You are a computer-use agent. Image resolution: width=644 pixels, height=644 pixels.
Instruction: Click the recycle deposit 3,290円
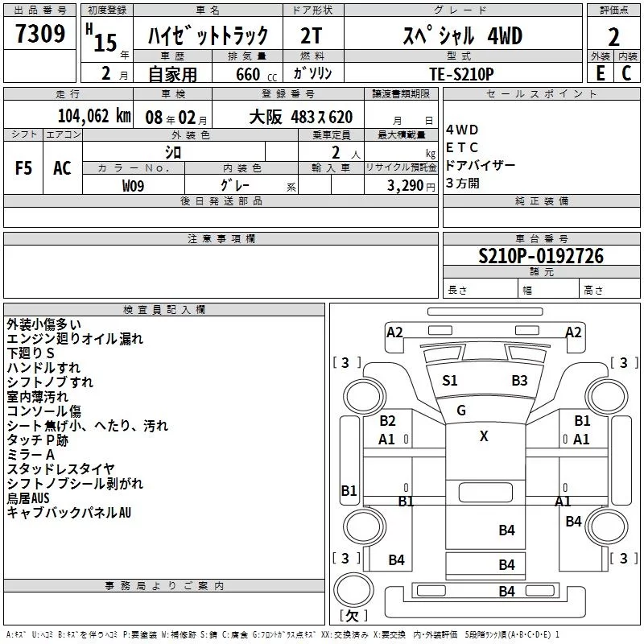click(411, 186)
